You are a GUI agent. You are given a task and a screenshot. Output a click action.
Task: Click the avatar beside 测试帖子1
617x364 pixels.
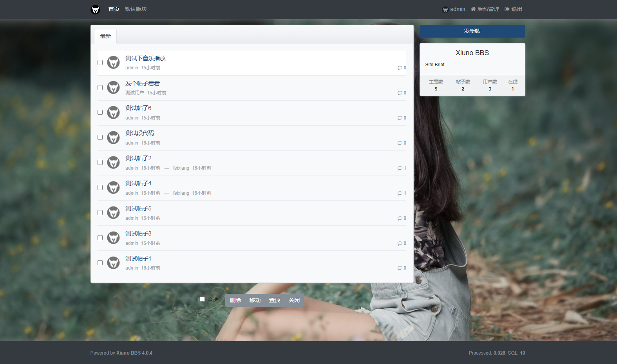point(113,263)
